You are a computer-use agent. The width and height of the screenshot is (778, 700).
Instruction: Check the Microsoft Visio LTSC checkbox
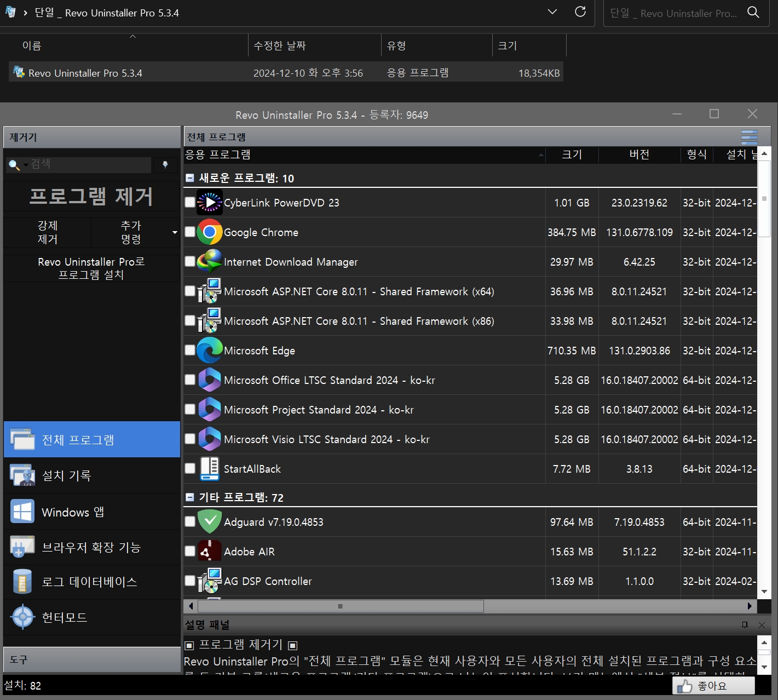[190, 439]
